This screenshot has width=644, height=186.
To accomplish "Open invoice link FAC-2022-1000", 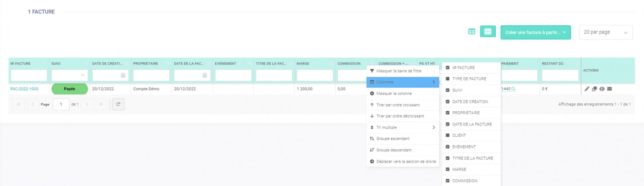I will [24, 89].
